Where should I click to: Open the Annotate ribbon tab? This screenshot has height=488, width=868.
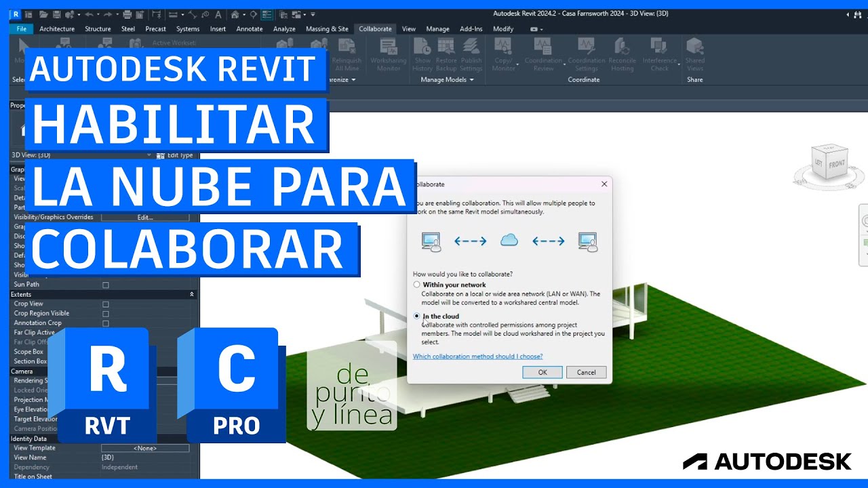click(250, 28)
